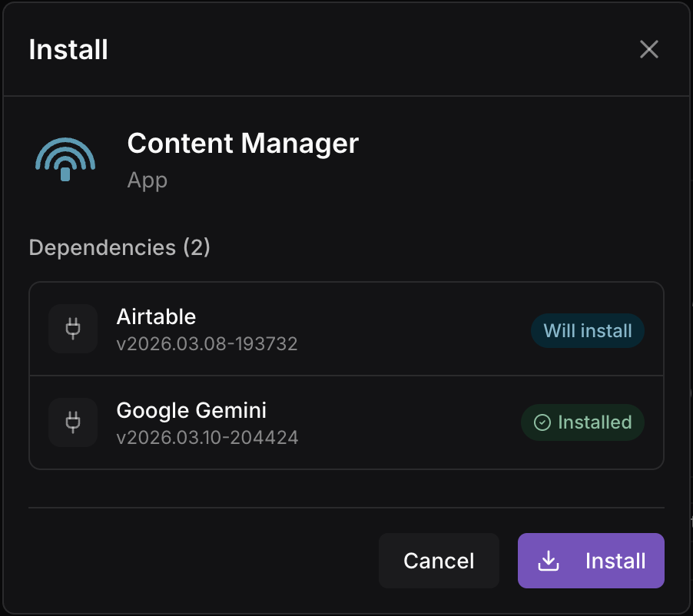This screenshot has width=693, height=616.
Task: Click the Content Manager title text
Action: click(243, 144)
